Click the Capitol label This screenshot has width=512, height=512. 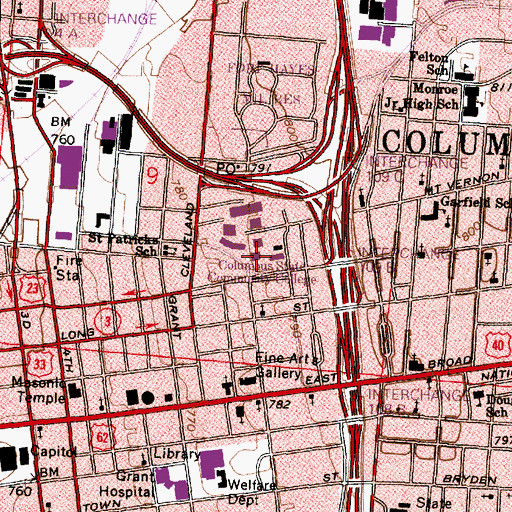[53, 452]
